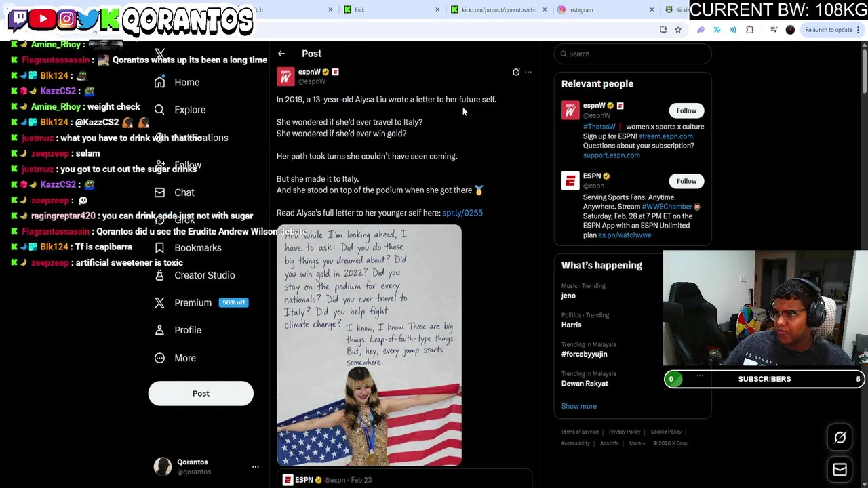Open trending Dewan Rakyat
Screen dimensions: 868x488
point(585,384)
